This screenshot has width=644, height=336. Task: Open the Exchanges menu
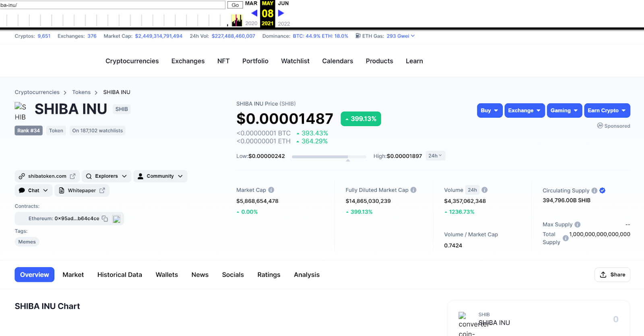coord(188,61)
